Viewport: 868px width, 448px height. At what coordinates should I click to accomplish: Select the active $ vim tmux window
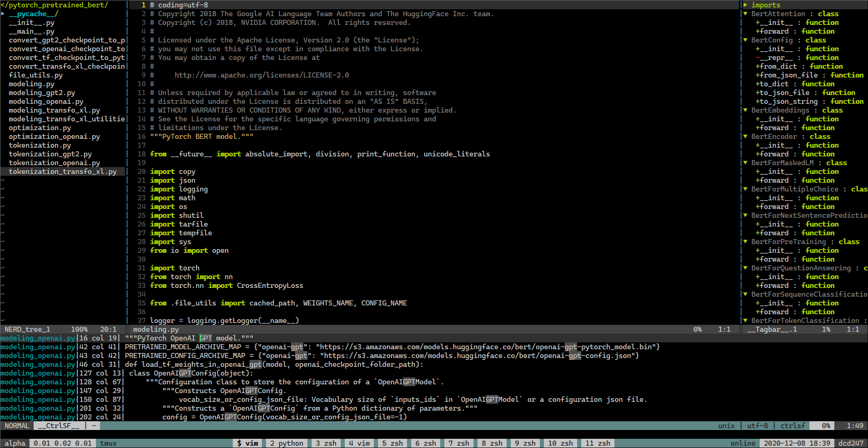coord(248,443)
